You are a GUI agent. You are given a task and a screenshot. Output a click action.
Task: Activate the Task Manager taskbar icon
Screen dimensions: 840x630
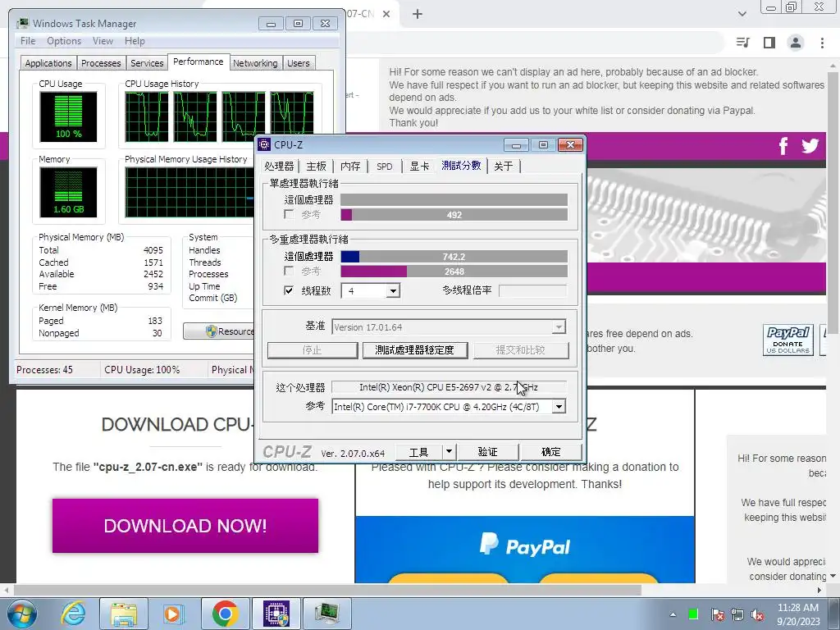pyautogui.click(x=326, y=614)
